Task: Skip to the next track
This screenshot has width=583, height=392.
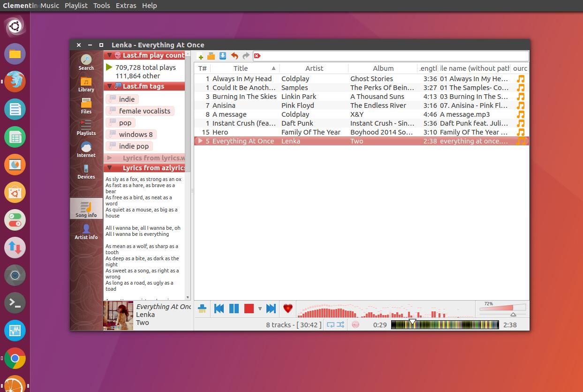Action: coord(271,309)
